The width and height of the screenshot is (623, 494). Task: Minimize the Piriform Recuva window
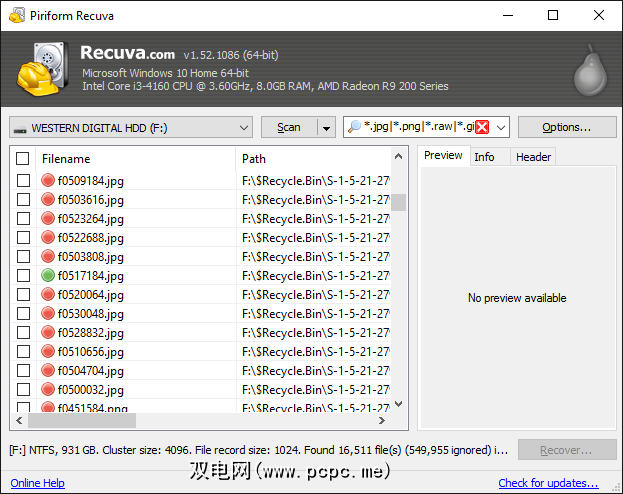click(x=508, y=15)
